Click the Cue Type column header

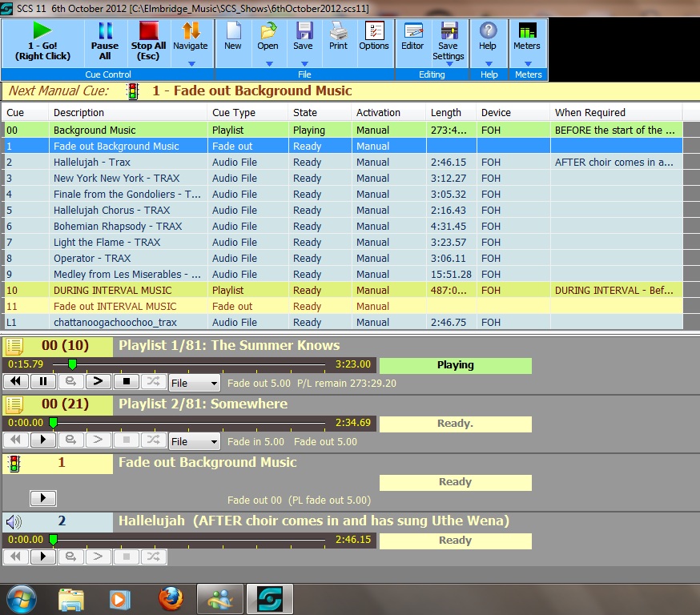click(x=234, y=113)
